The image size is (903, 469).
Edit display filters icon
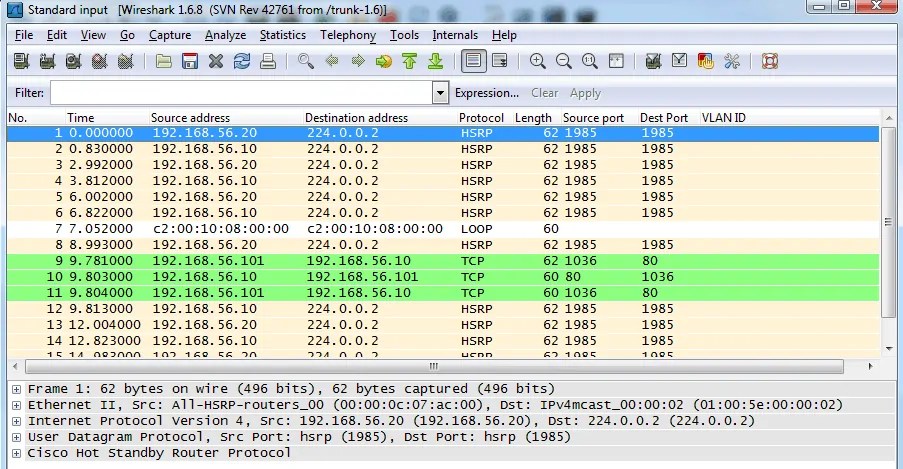pyautogui.click(x=680, y=61)
